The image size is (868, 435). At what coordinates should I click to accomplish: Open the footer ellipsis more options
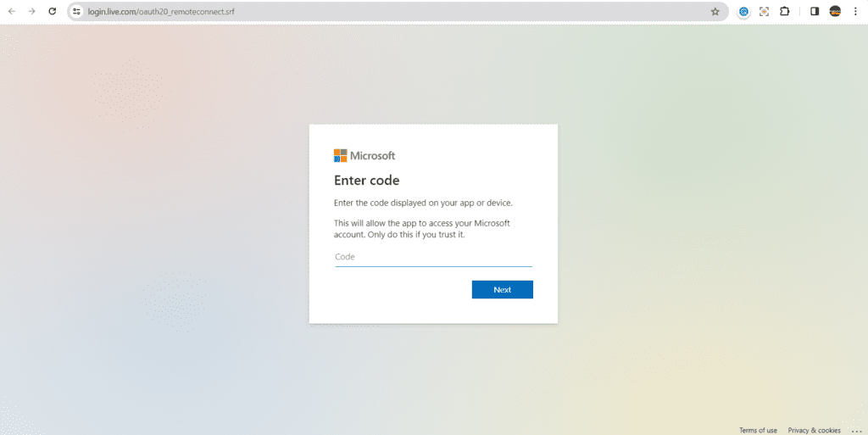(857, 431)
